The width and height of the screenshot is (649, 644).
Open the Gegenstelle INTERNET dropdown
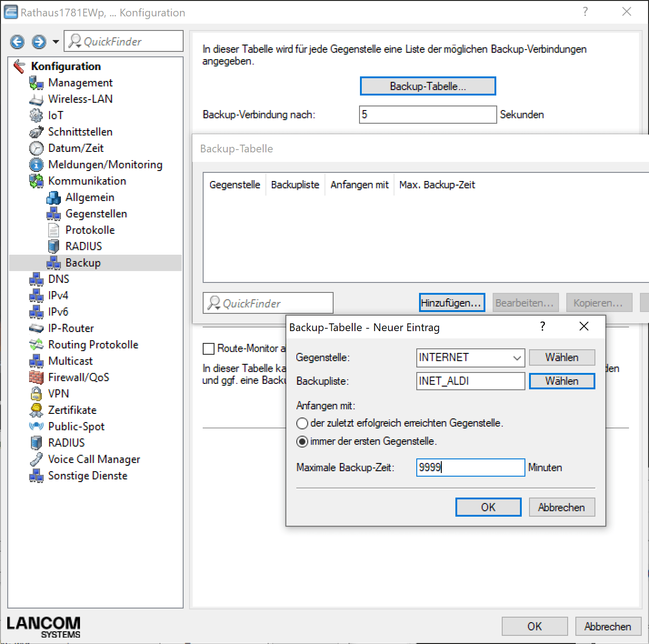(517, 358)
